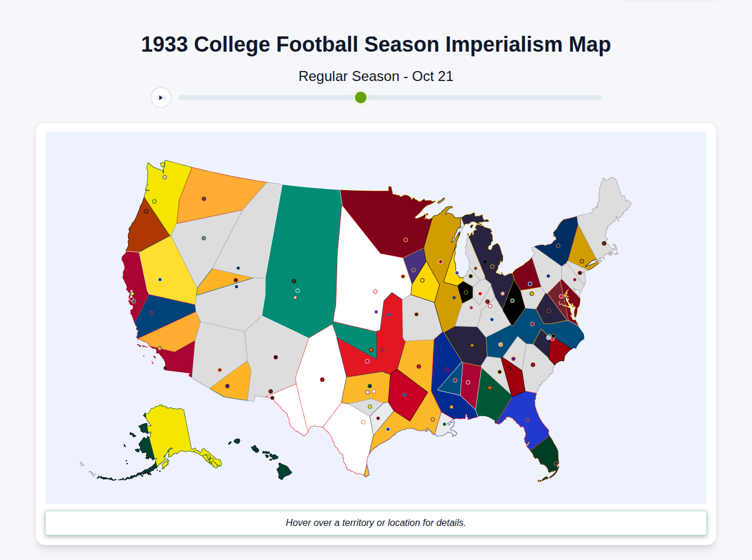Click the green dot marker in western Pennsylvania
Image resolution: width=752 pixels, height=560 pixels.
pos(512,301)
